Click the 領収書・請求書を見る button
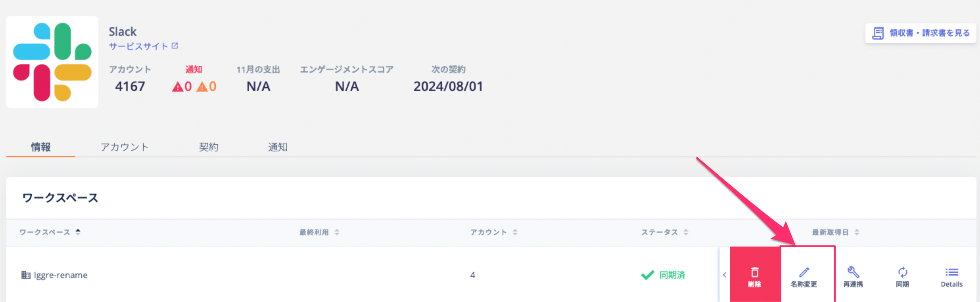 click(x=920, y=33)
